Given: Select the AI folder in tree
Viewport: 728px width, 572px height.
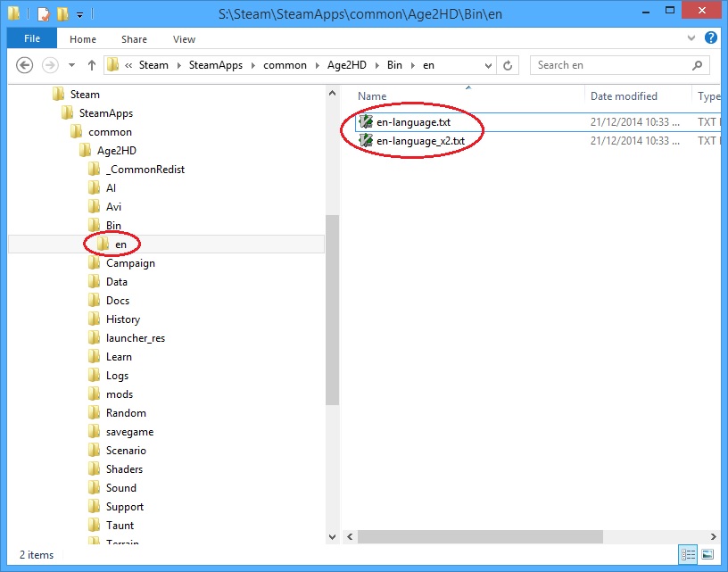Looking at the screenshot, I should click(x=111, y=188).
